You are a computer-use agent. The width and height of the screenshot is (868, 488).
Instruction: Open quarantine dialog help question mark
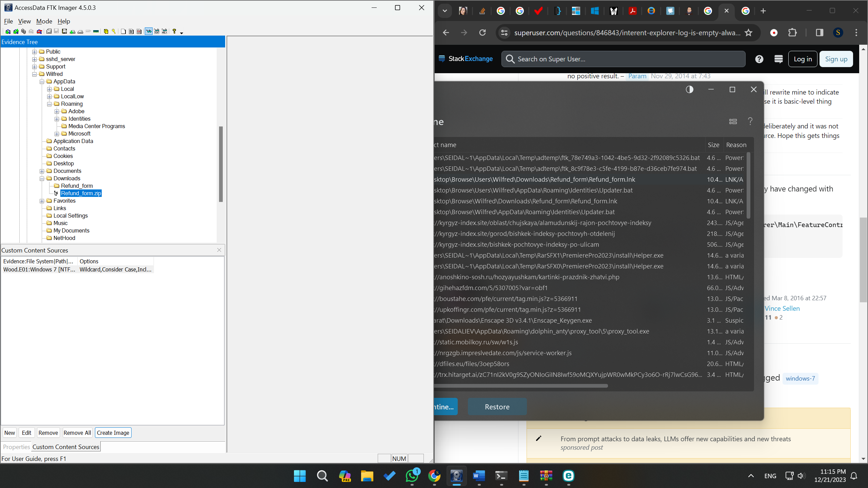[750, 121]
